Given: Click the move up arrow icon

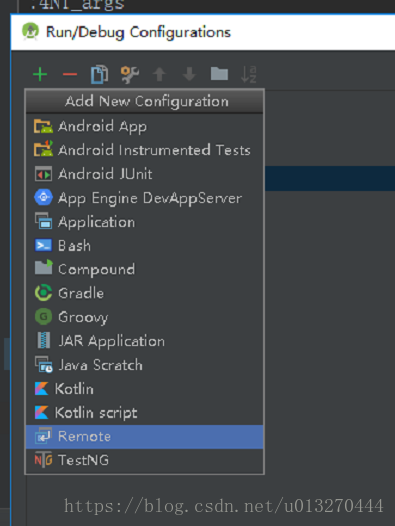Looking at the screenshot, I should point(159,74).
